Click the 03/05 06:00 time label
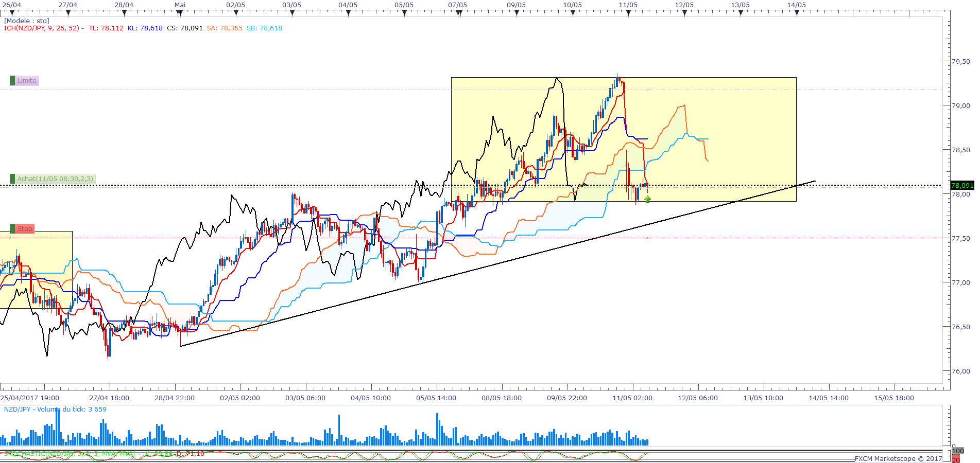 [x=305, y=398]
